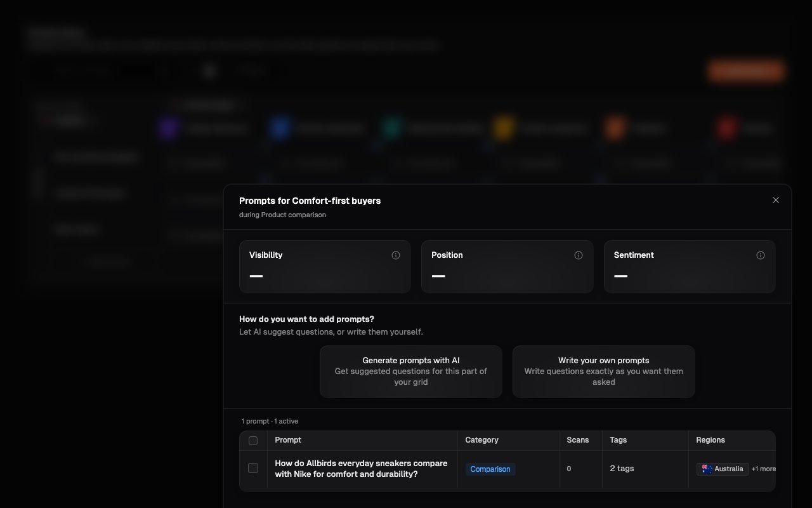
Task: Click the 0 scans value
Action: tap(569, 469)
